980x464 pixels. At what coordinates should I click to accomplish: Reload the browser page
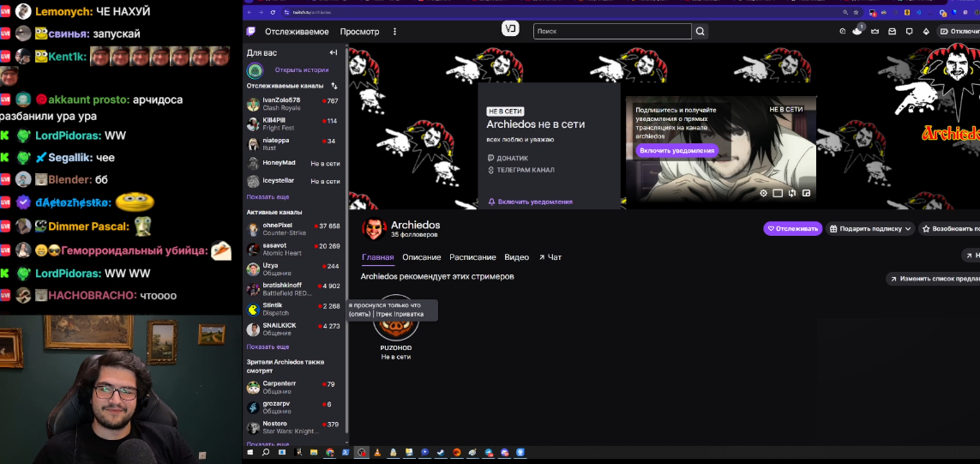(x=273, y=13)
